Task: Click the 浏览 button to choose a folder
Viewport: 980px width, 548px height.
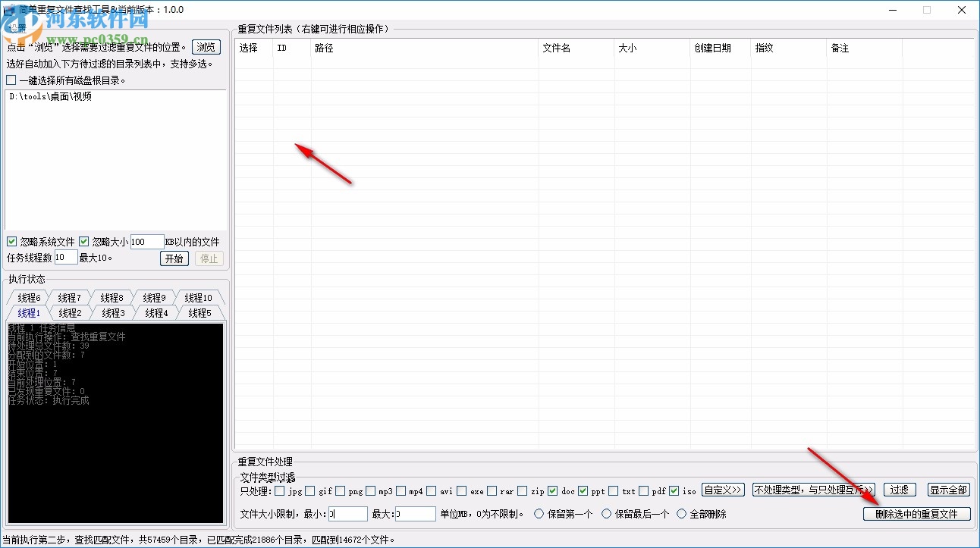Action: coord(206,46)
